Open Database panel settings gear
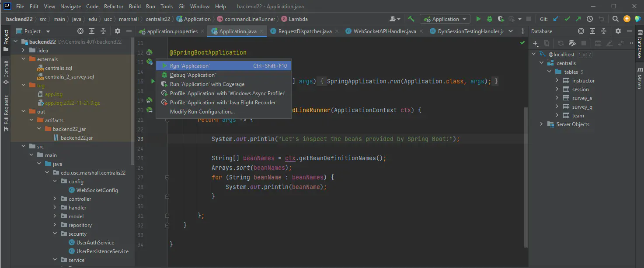The height and width of the screenshot is (268, 644). coord(618,31)
